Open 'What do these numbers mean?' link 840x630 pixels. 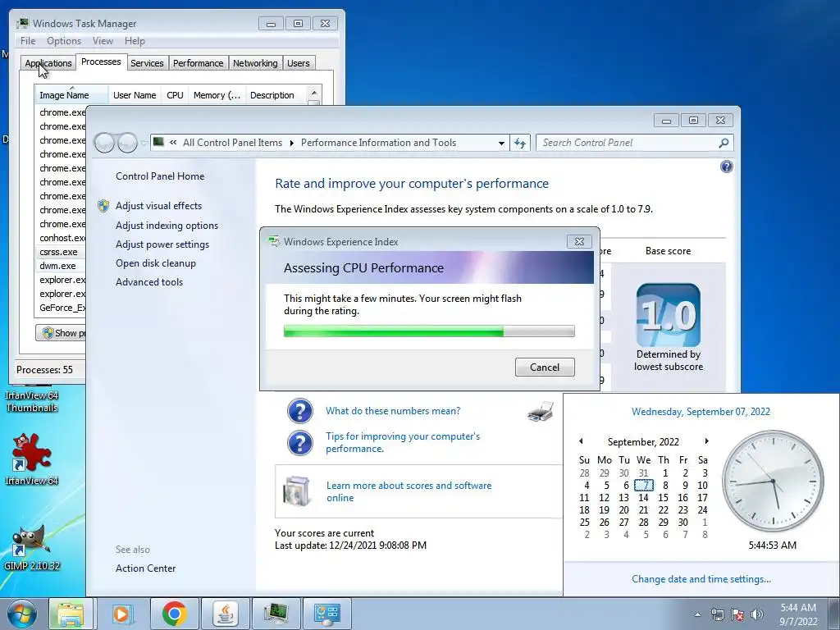click(393, 411)
